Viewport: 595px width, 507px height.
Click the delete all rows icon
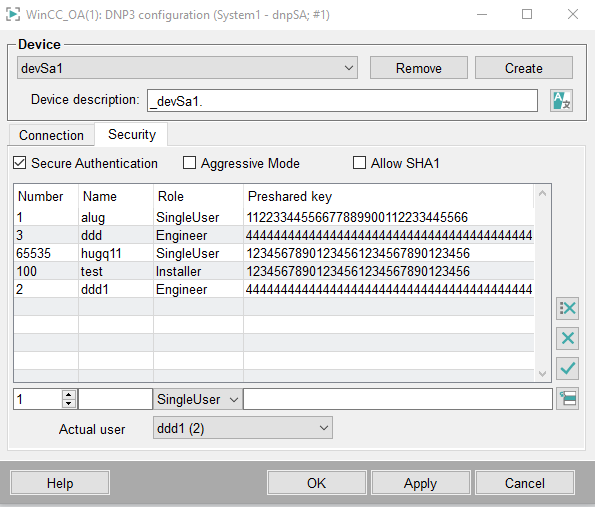(x=567, y=308)
